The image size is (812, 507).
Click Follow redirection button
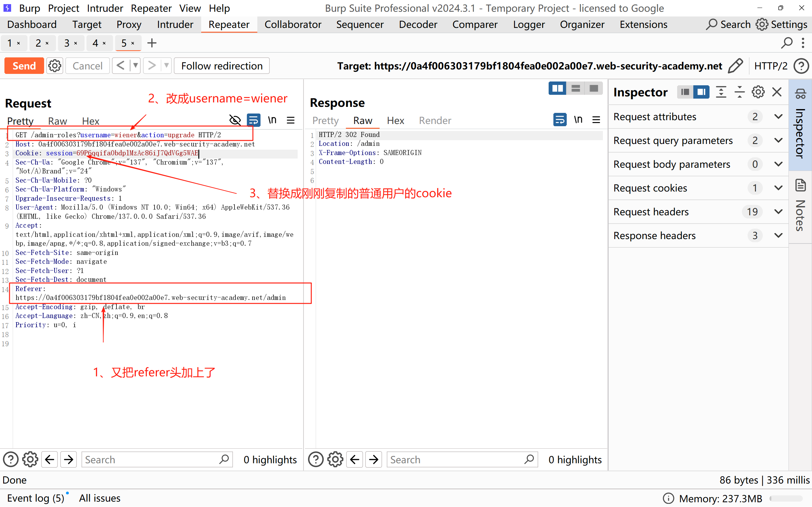(x=222, y=66)
